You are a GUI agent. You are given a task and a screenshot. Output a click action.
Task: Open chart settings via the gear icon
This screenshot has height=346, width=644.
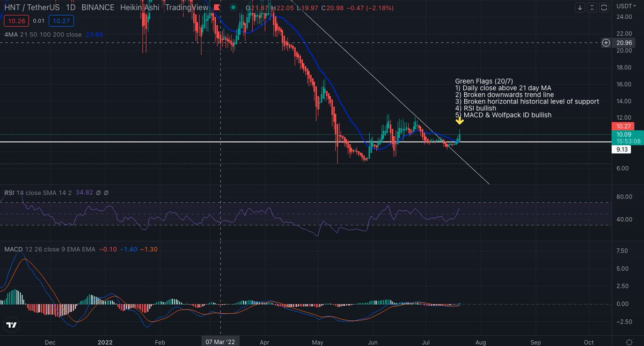pos(629,342)
